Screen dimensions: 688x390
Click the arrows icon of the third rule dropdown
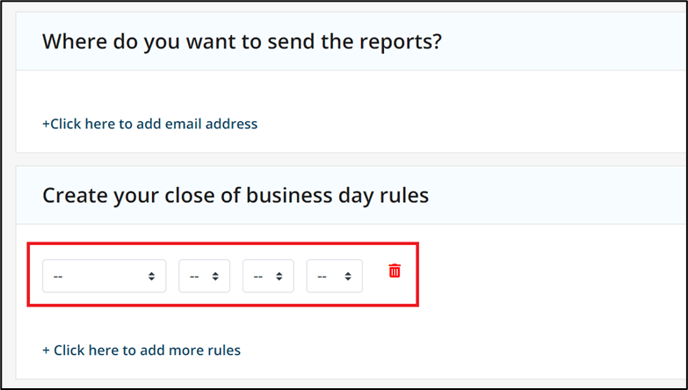click(279, 276)
